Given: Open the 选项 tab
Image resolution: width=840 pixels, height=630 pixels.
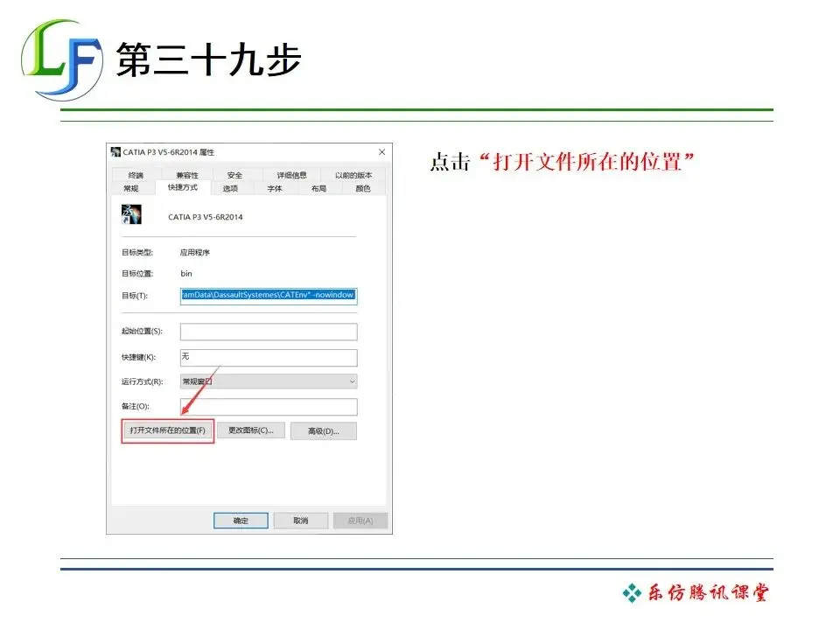Looking at the screenshot, I should (230, 189).
